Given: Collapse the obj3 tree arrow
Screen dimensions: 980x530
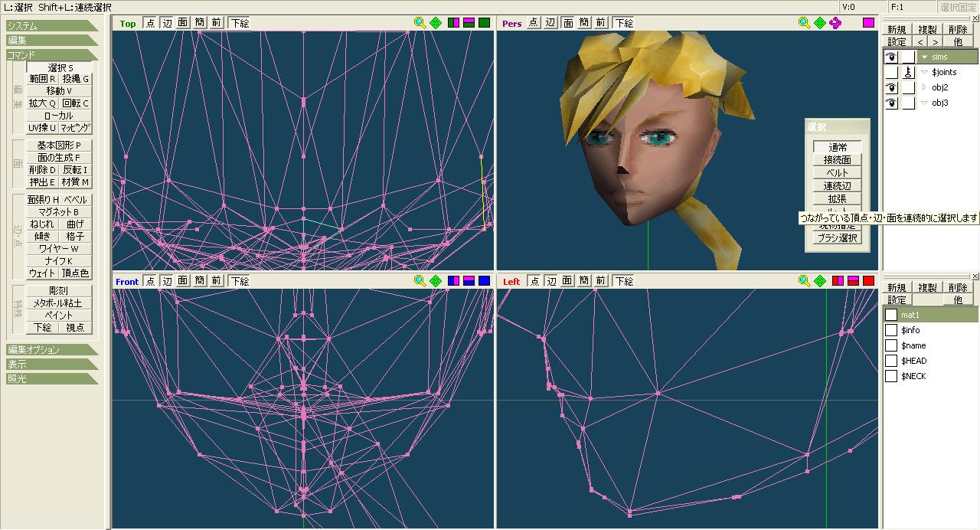Looking at the screenshot, I should pos(924,103).
